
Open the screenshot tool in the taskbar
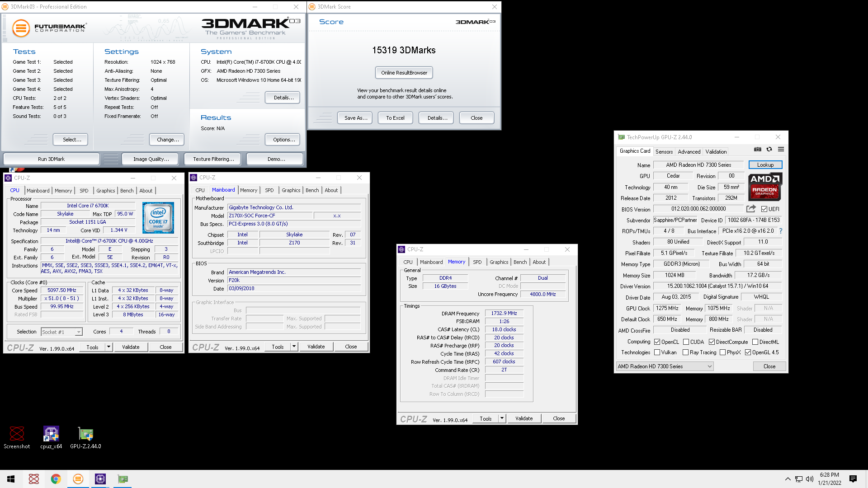click(34, 479)
